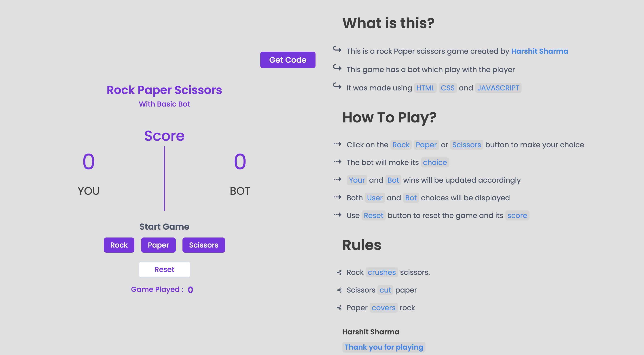Click the bullet icon before "Paper covers rock"
This screenshot has width=644, height=355.
(339, 308)
